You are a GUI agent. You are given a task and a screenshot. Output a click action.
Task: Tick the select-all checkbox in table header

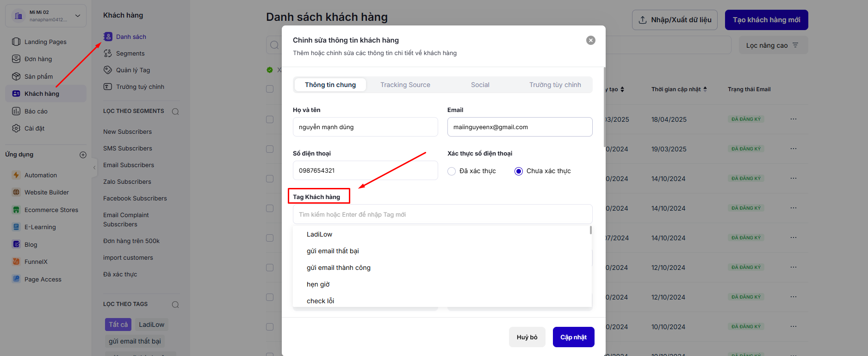[x=270, y=89]
